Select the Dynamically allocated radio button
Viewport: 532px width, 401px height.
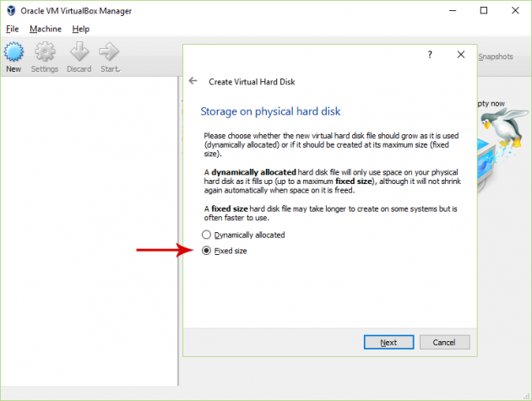(x=205, y=234)
